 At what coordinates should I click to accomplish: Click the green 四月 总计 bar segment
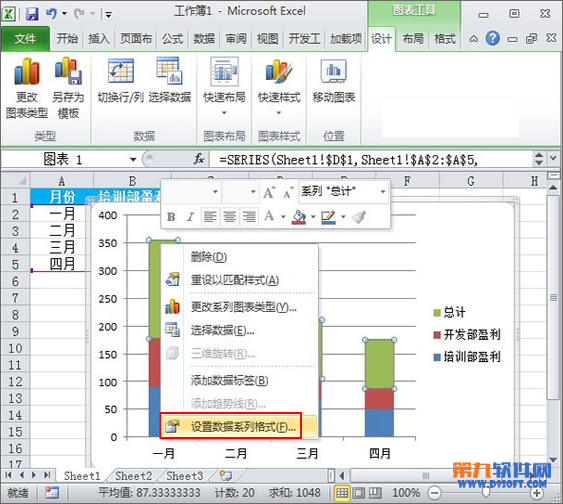coord(379,364)
